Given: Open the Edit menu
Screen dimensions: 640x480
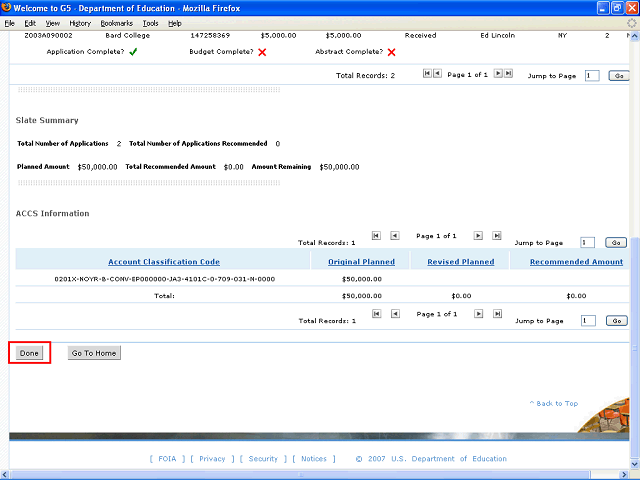Looking at the screenshot, I should 30,23.
